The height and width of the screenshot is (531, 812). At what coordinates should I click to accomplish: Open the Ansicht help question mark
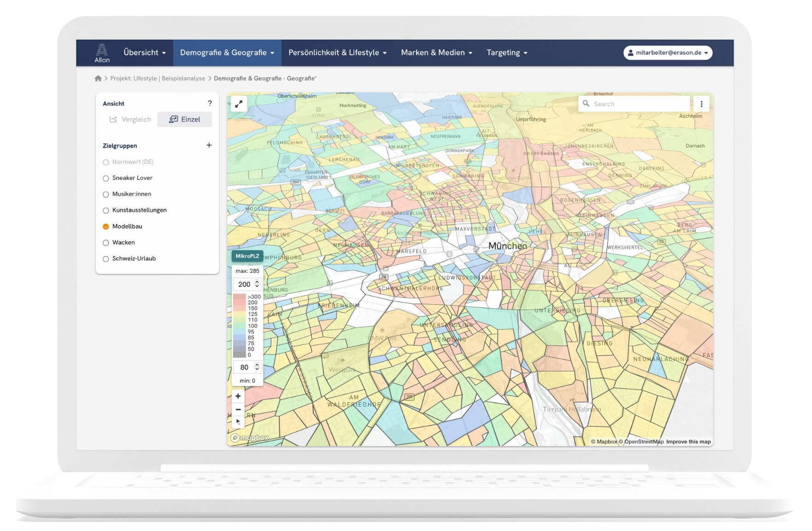tap(210, 104)
